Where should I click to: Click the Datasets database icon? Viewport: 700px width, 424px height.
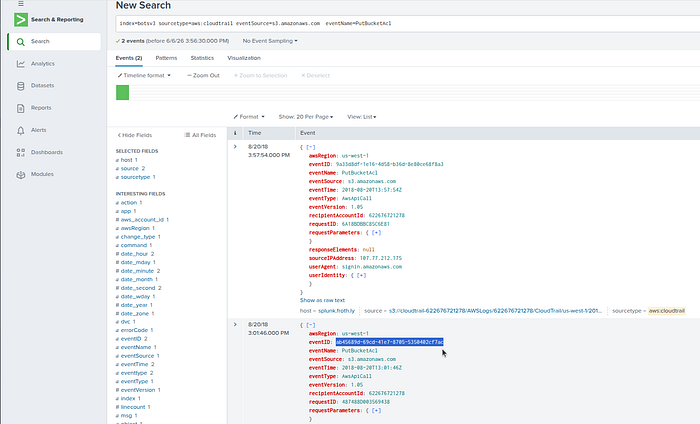point(21,86)
